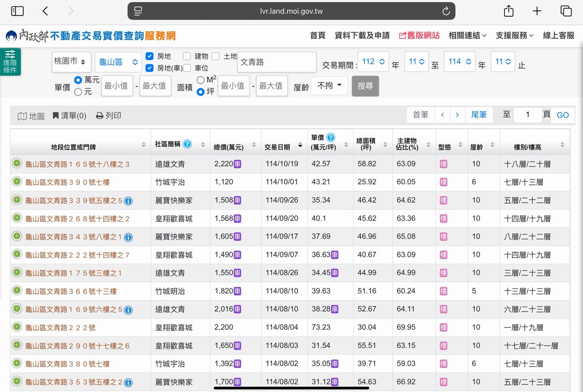
Task: Click the 車 badge beside total price 2,220
Action: click(237, 164)
